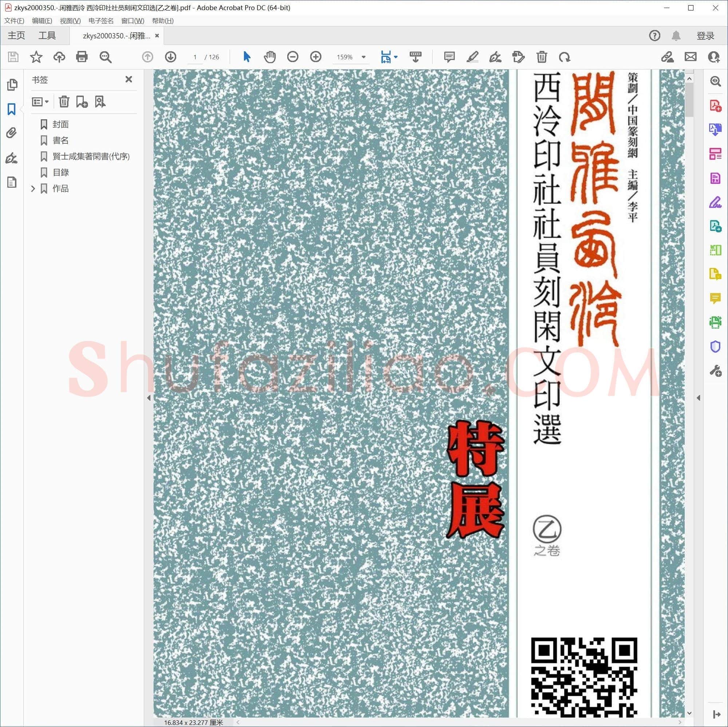Choose the Selection arrow tool
Viewport: 728px width, 727px height.
(x=247, y=57)
